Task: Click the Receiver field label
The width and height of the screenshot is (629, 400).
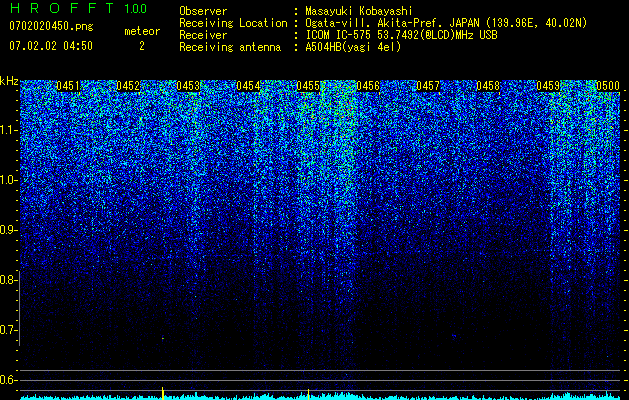Action: tap(203, 35)
